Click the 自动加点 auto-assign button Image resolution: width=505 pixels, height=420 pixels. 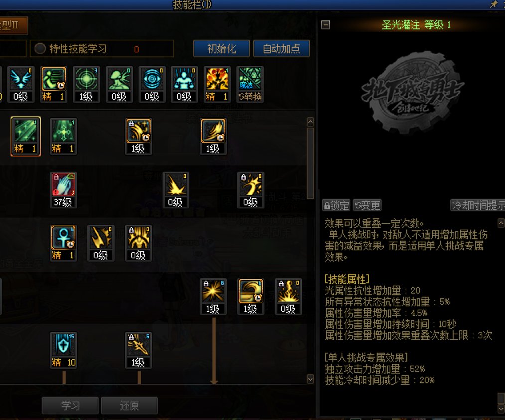coord(282,49)
